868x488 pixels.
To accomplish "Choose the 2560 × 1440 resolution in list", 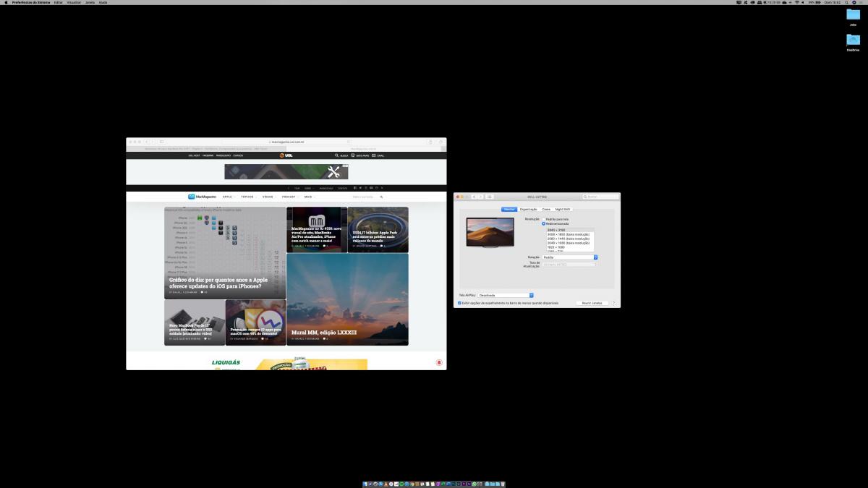I will tap(569, 239).
